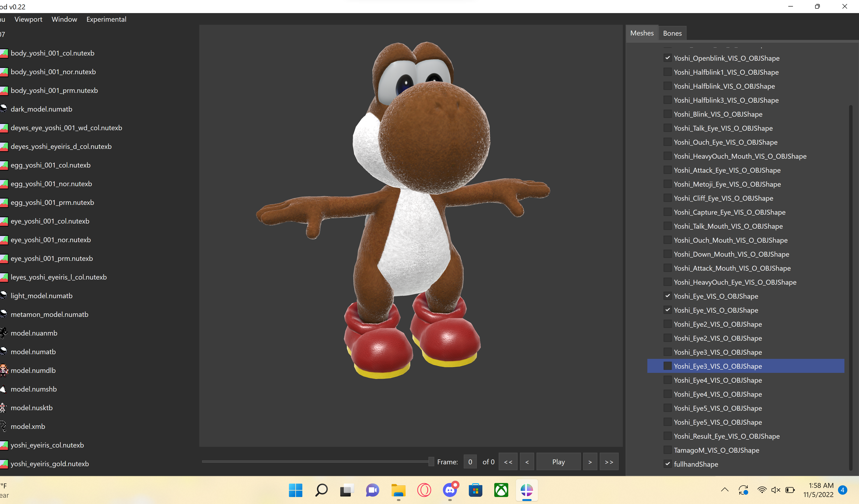The image size is (859, 504).
Task: Click muted volume tray icon
Action: coord(776,490)
